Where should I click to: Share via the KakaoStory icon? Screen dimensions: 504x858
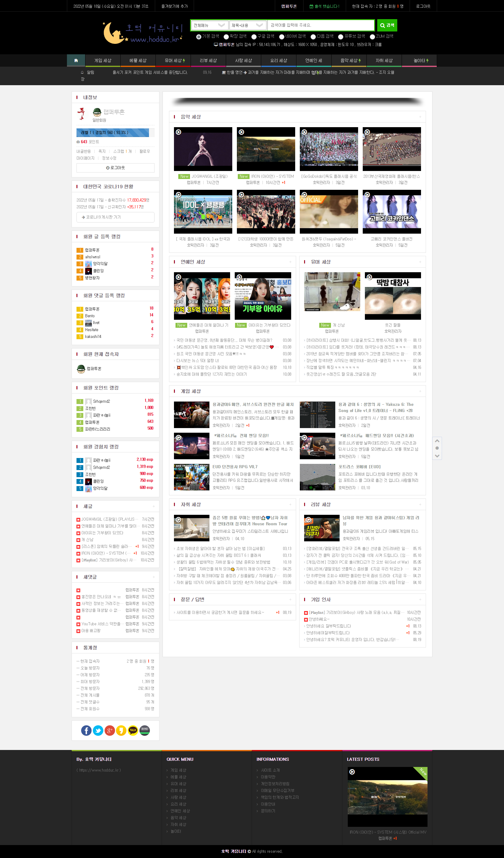121,730
